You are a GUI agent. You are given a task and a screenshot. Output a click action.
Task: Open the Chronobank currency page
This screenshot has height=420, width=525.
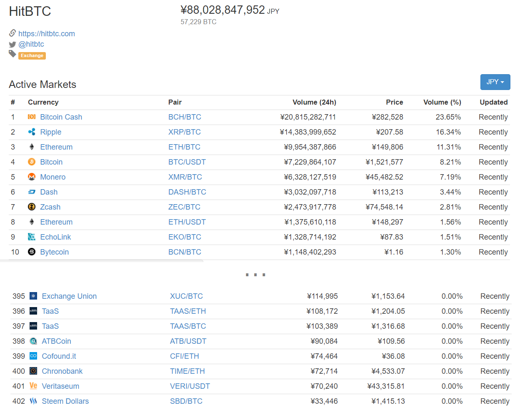point(62,371)
